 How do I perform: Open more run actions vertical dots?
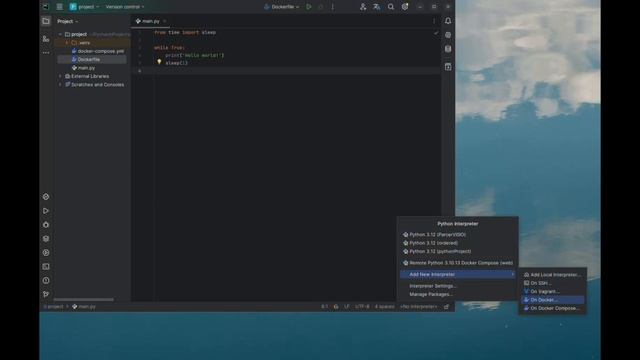(x=333, y=7)
